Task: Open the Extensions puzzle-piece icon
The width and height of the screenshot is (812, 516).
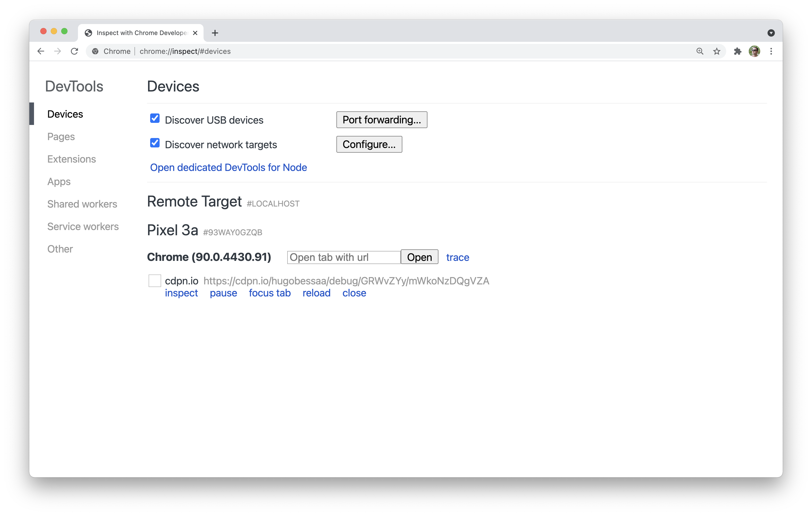Action: click(x=738, y=51)
